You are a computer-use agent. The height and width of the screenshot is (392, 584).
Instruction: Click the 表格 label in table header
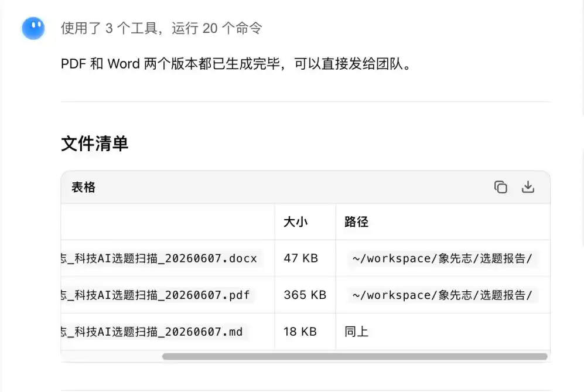click(x=83, y=187)
